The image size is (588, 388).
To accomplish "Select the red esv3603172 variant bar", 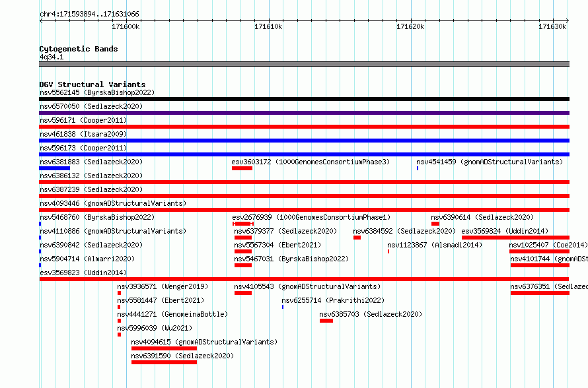I will pyautogui.click(x=242, y=168).
